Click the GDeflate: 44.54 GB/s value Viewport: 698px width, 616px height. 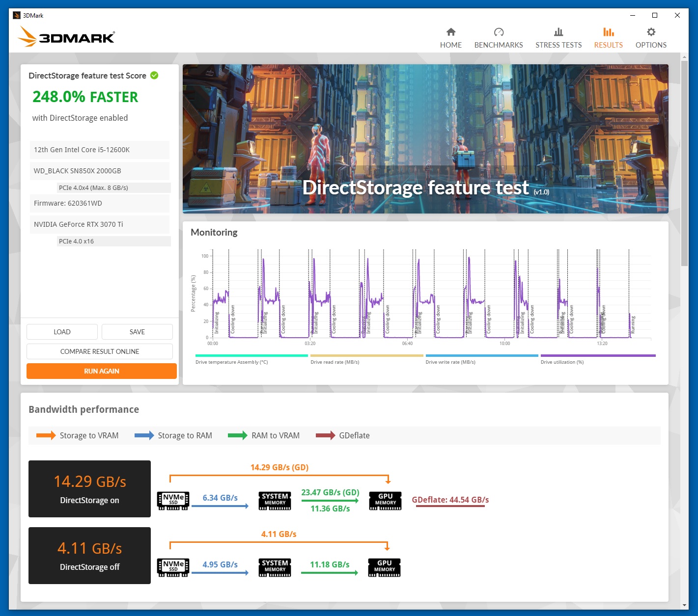pyautogui.click(x=450, y=500)
